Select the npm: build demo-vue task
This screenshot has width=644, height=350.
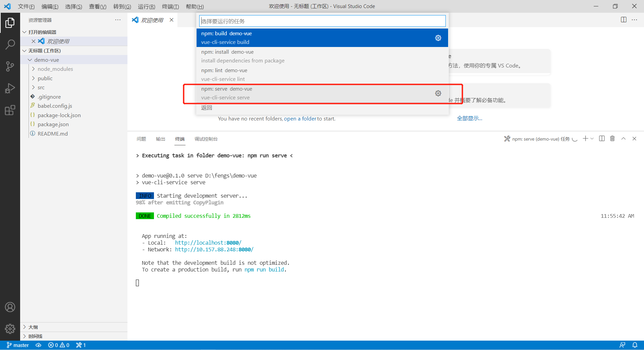pyautogui.click(x=322, y=38)
